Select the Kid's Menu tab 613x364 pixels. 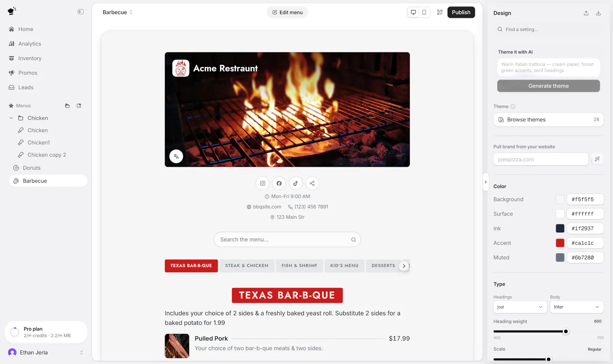click(x=344, y=266)
